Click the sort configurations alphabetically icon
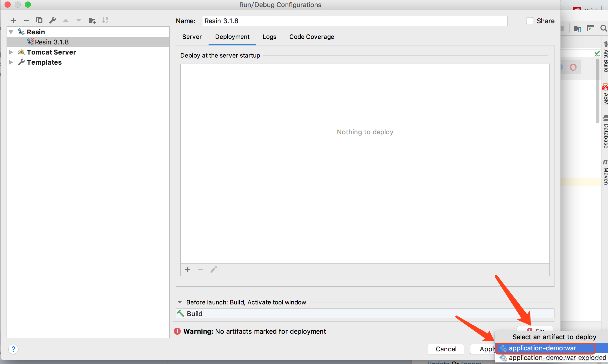Image resolution: width=608 pixels, height=364 pixels. 105,20
